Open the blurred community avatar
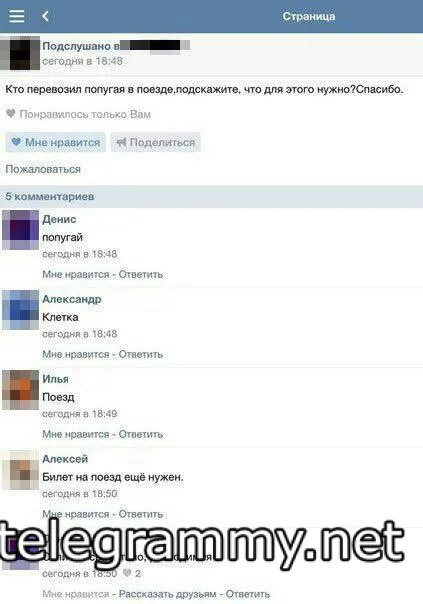The image size is (423, 604). [20, 53]
